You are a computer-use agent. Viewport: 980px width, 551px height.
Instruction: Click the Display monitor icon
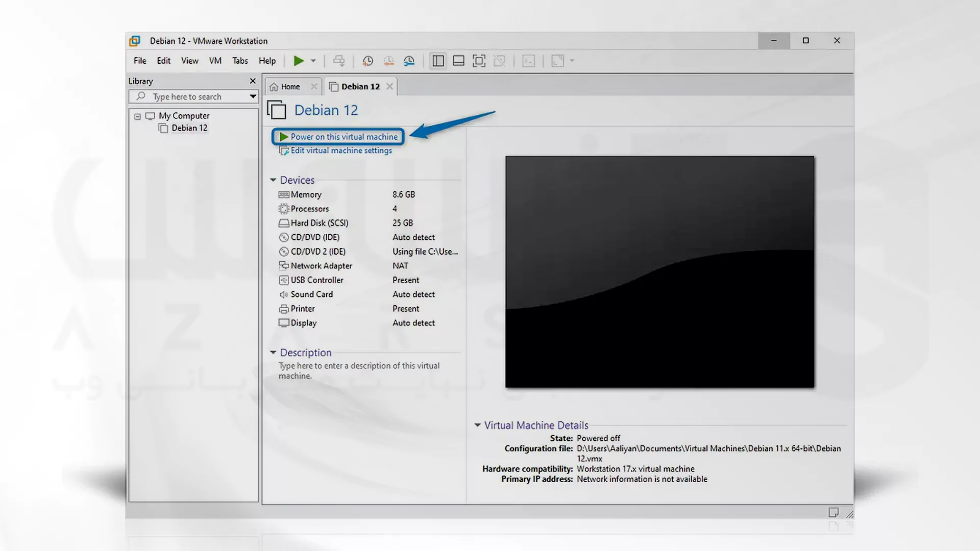[284, 323]
